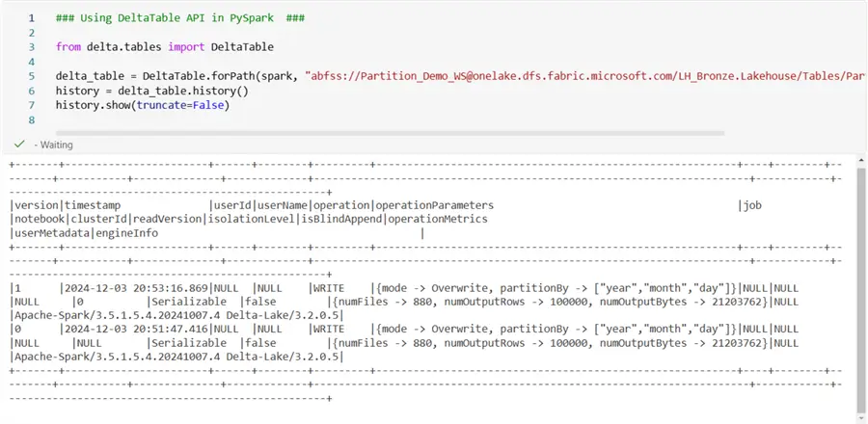
Task: Click line number 8 in the gutter
Action: [32, 119]
